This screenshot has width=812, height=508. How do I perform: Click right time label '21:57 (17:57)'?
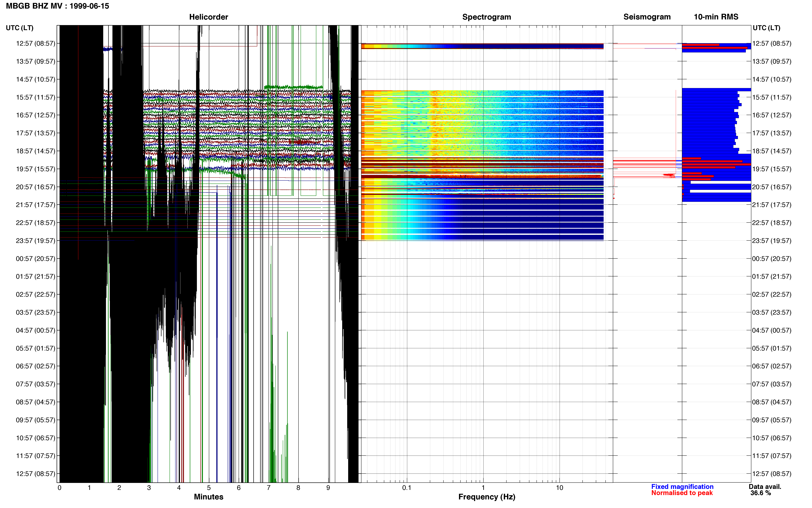click(x=772, y=205)
